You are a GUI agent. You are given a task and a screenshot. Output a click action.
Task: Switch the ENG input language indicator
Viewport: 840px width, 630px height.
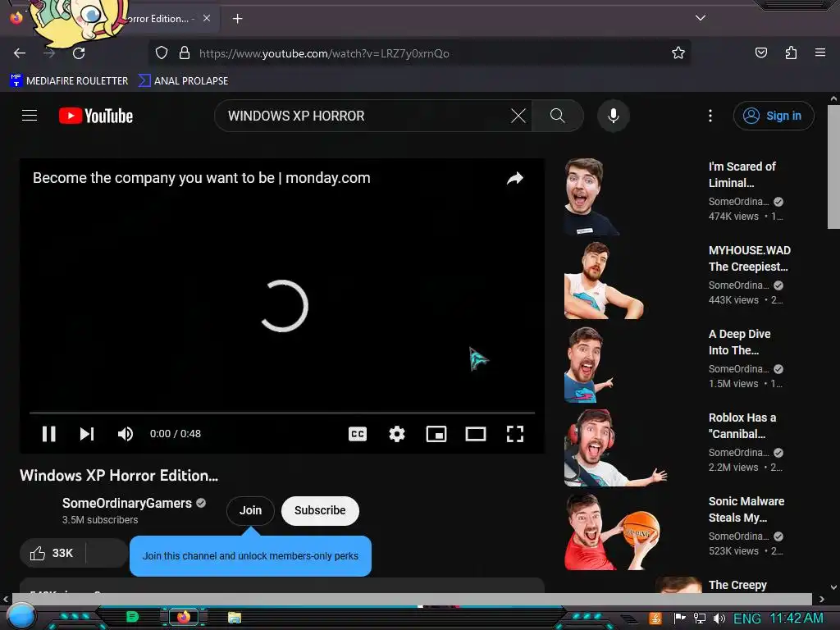(746, 619)
